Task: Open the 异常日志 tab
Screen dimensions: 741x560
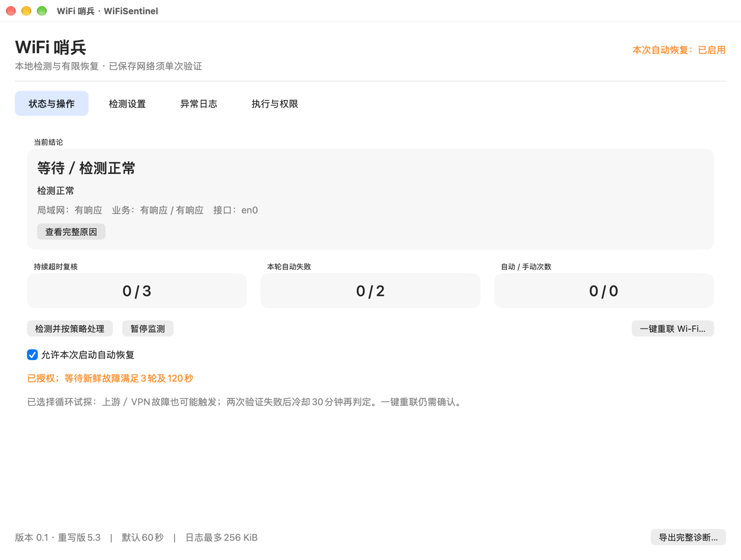Action: [x=199, y=104]
